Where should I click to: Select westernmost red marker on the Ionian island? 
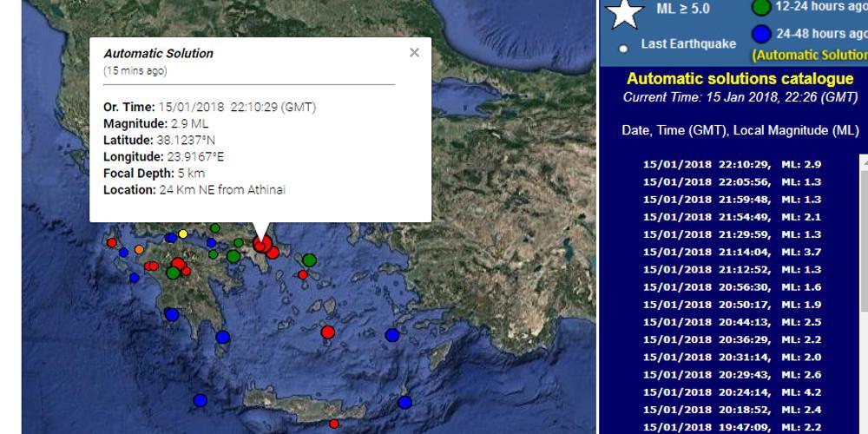[x=112, y=242]
